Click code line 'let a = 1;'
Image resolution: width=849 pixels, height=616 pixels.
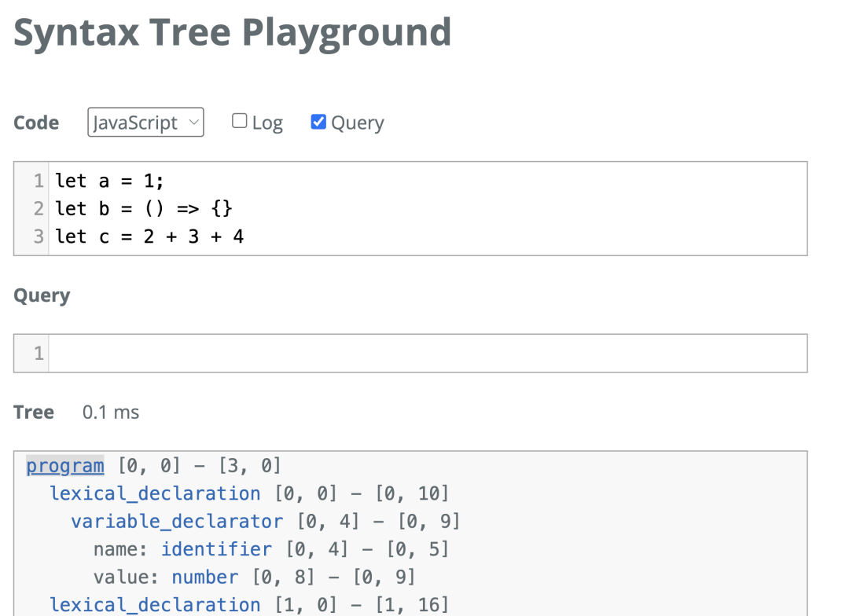click(x=109, y=181)
